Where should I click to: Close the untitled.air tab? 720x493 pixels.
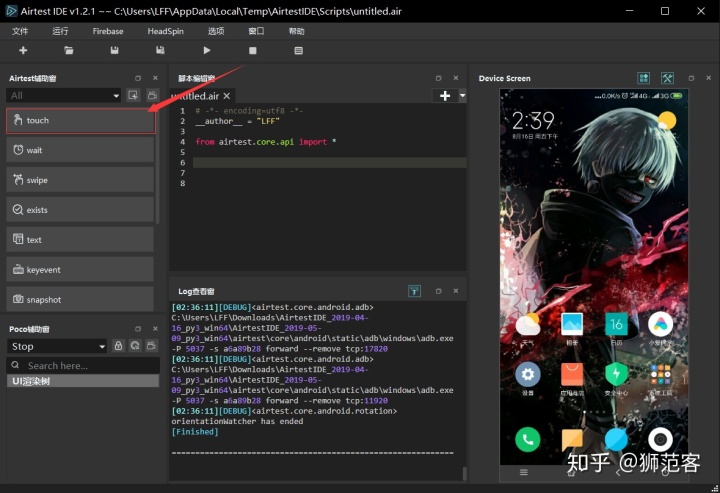227,96
